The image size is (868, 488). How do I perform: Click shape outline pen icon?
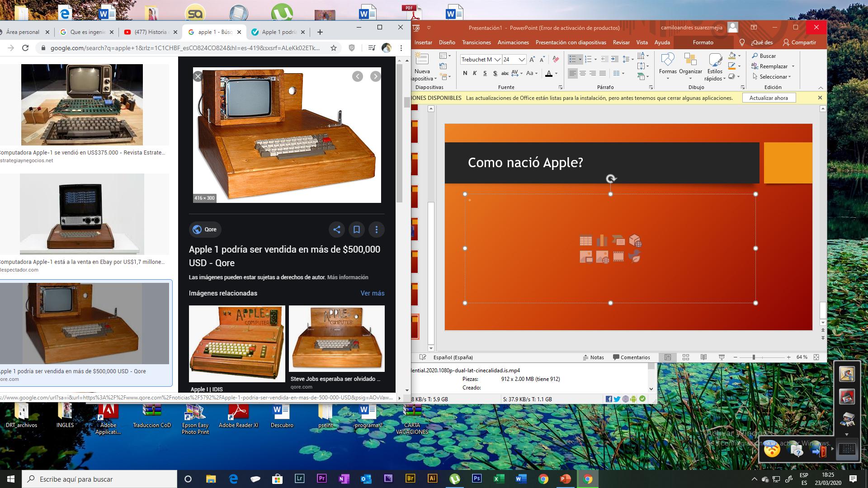coord(732,66)
